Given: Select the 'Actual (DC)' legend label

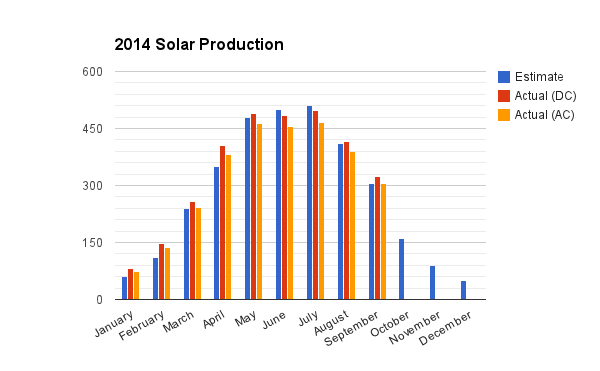Looking at the screenshot, I should [545, 96].
